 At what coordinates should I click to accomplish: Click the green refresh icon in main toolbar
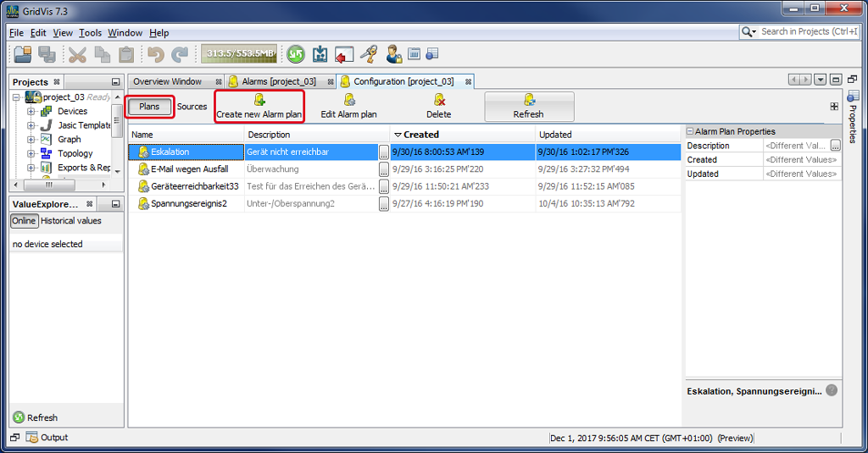pos(296,54)
